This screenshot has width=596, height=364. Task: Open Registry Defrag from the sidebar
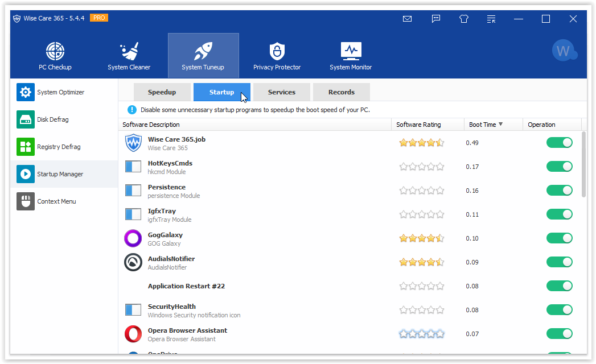(x=64, y=147)
